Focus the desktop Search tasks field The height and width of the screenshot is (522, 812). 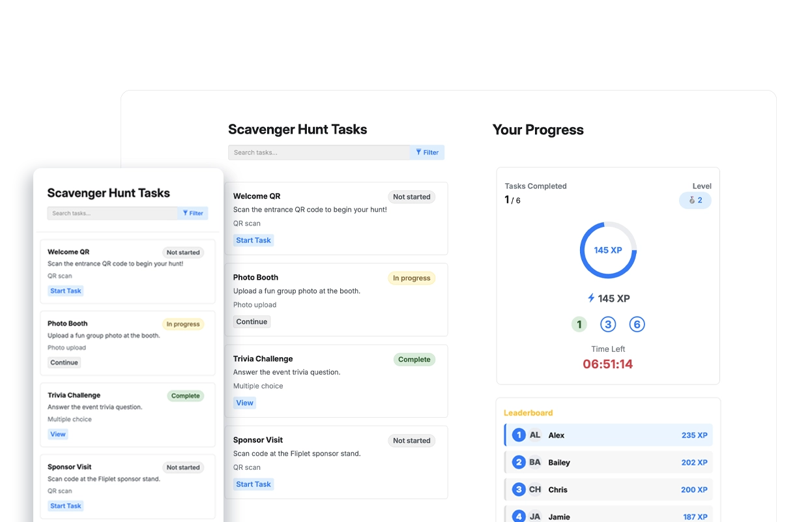click(x=319, y=152)
